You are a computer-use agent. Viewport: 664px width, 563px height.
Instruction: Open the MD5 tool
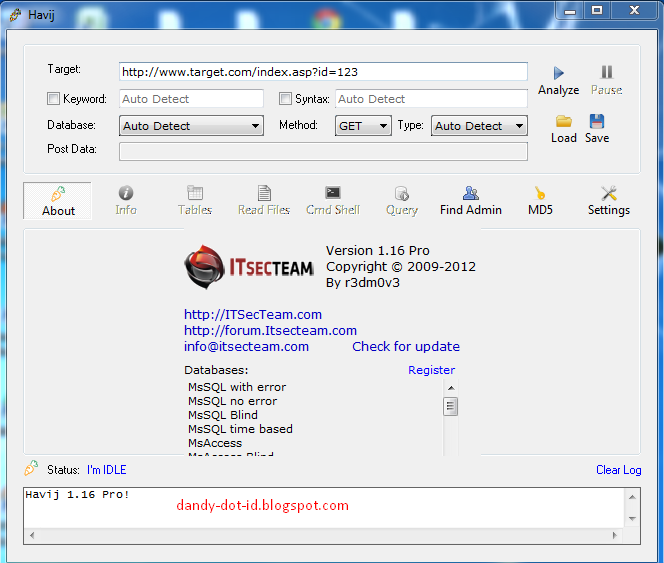point(540,201)
